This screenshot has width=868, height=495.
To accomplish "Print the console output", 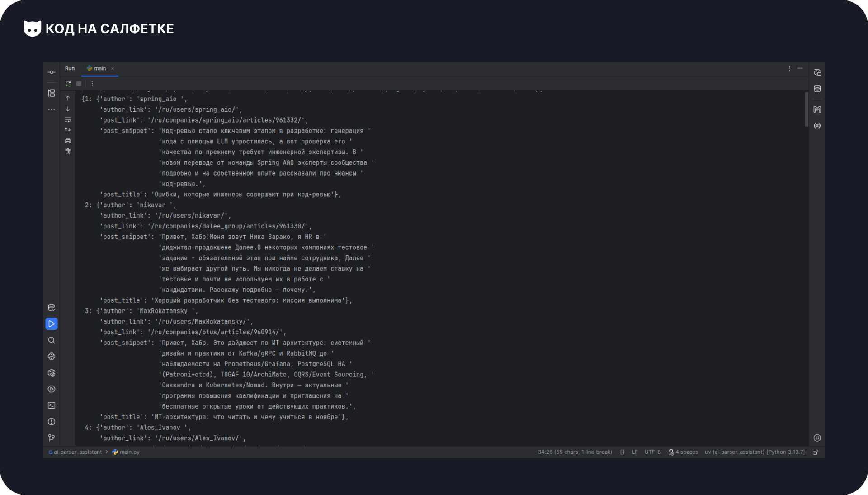I will point(68,141).
